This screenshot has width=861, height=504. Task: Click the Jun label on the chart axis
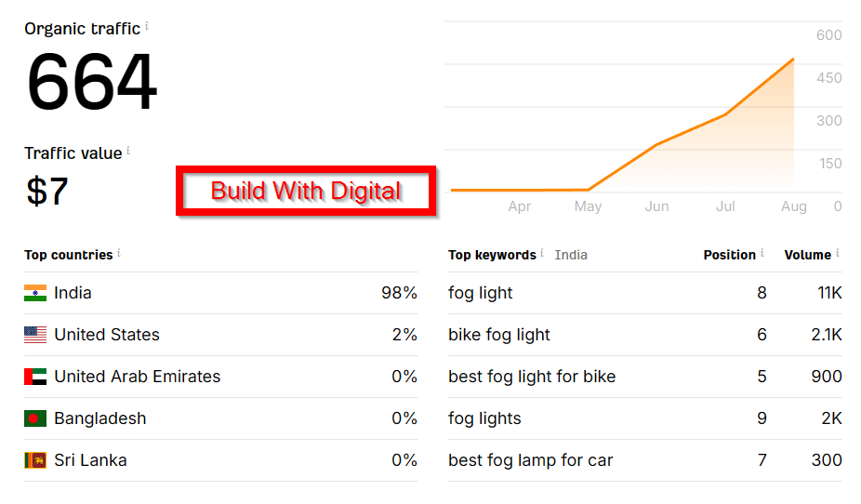pyautogui.click(x=656, y=206)
